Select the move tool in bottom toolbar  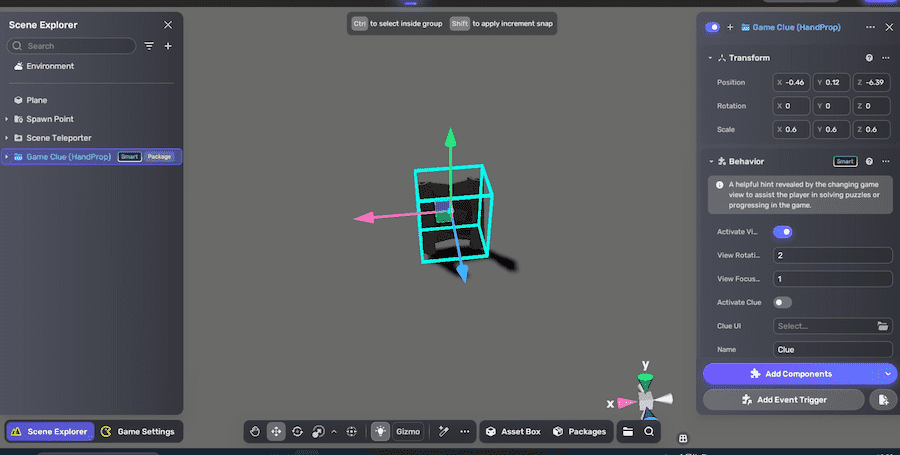[276, 432]
